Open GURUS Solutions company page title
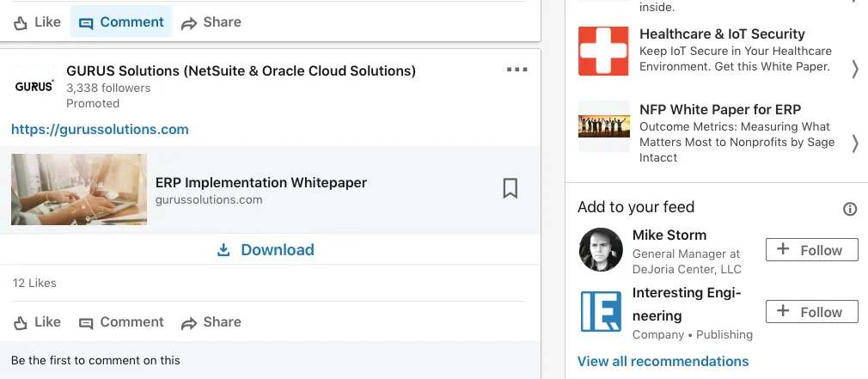The height and width of the screenshot is (379, 868). tap(241, 70)
